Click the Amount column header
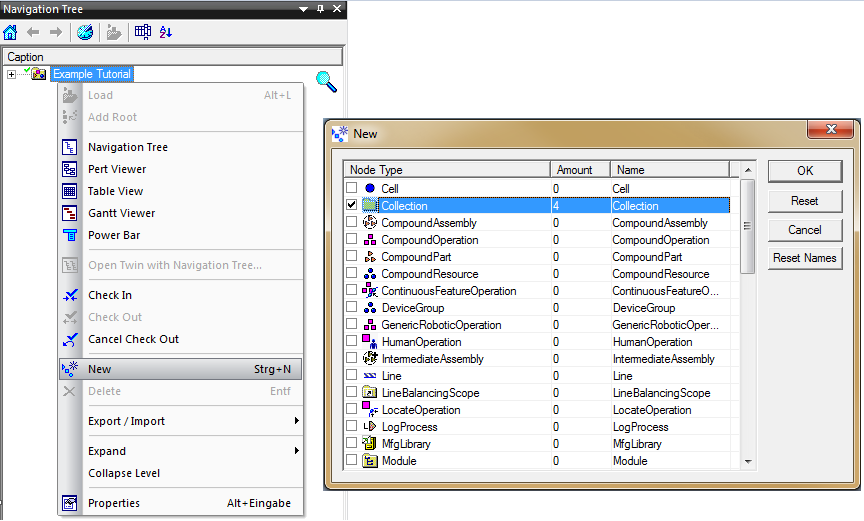Viewport: 864px width, 521px height. [x=580, y=170]
